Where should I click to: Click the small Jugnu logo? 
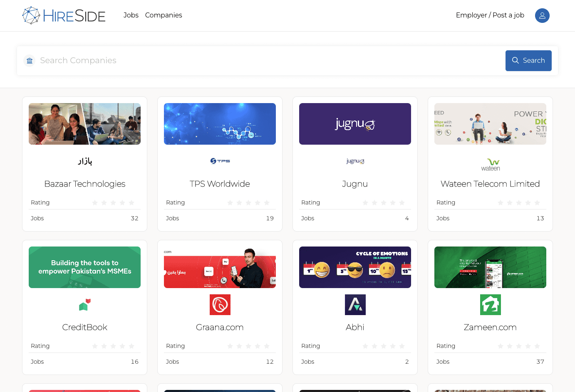click(355, 161)
